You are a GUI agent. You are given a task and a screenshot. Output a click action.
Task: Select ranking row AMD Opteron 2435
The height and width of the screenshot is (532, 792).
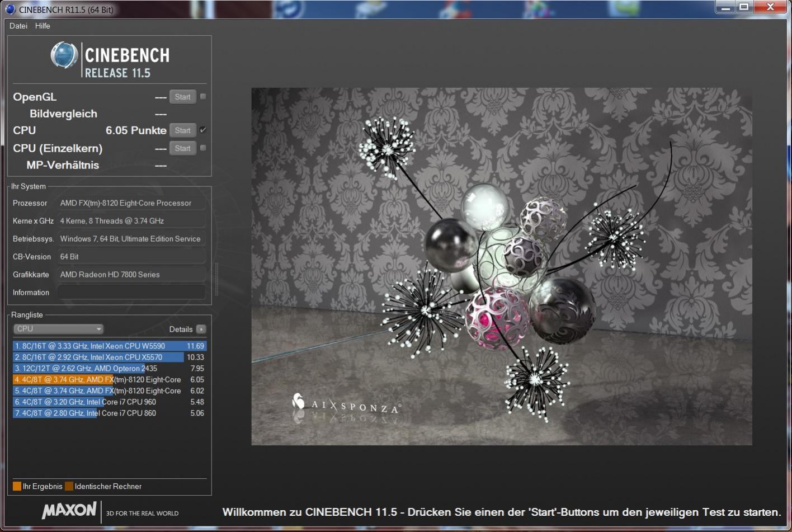(x=110, y=368)
